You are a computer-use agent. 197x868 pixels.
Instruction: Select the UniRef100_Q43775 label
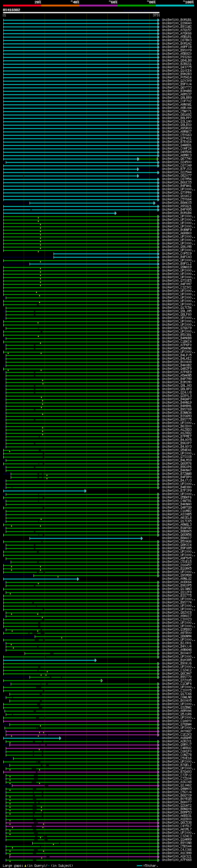[176, 67]
